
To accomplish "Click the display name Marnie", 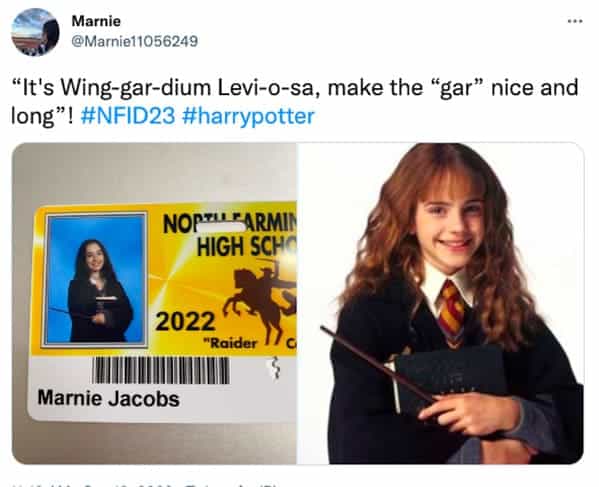I will 96,21.
